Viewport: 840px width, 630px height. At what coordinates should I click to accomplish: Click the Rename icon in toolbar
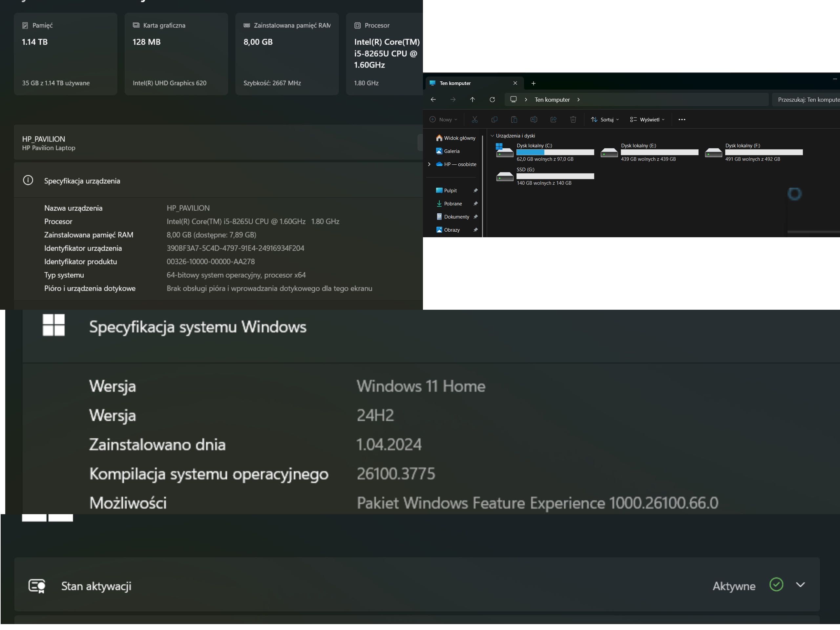(x=534, y=120)
